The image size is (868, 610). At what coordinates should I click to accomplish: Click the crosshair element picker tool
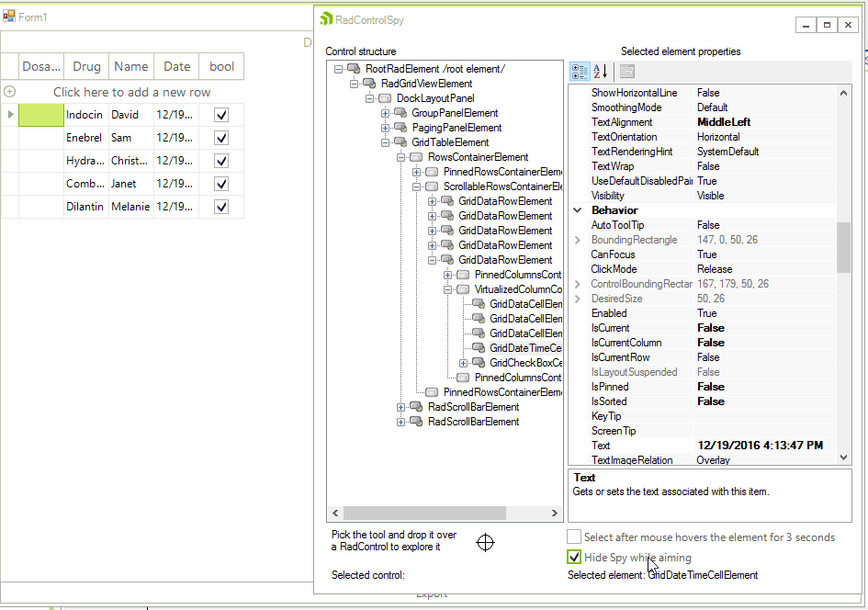[485, 543]
